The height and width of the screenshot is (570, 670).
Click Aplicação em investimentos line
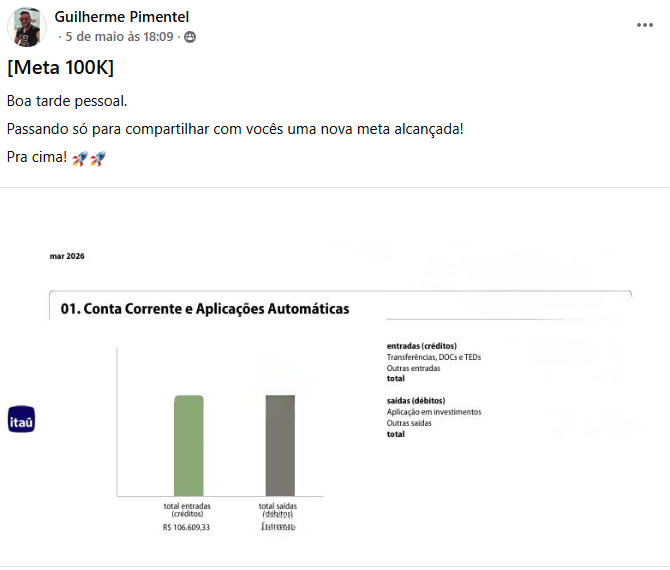[434, 412]
